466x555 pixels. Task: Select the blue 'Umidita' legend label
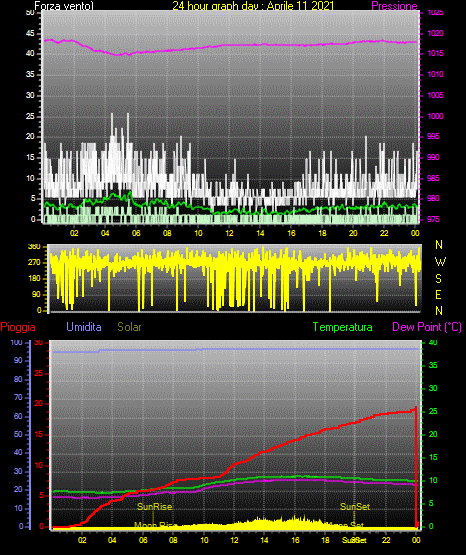tap(84, 327)
